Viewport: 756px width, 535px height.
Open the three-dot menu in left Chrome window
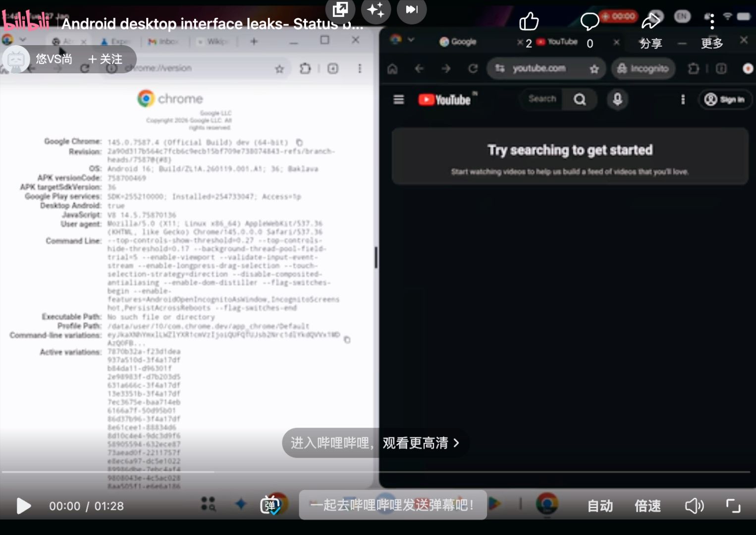[x=360, y=68]
